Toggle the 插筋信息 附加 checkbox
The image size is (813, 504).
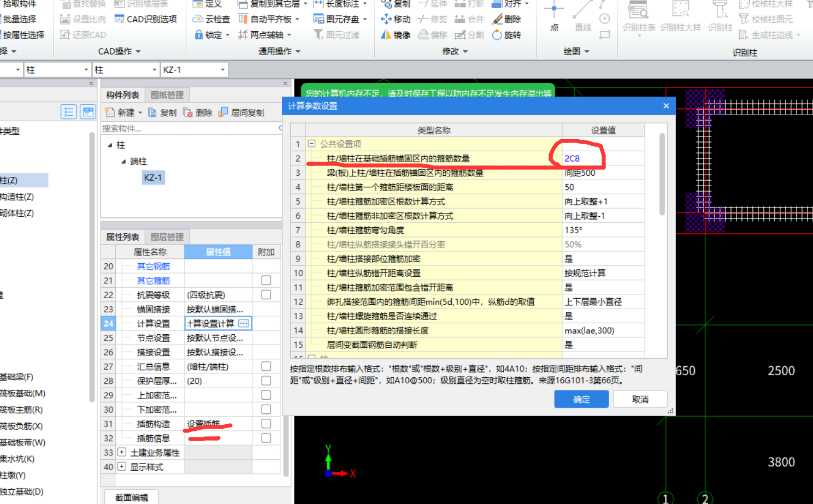266,438
